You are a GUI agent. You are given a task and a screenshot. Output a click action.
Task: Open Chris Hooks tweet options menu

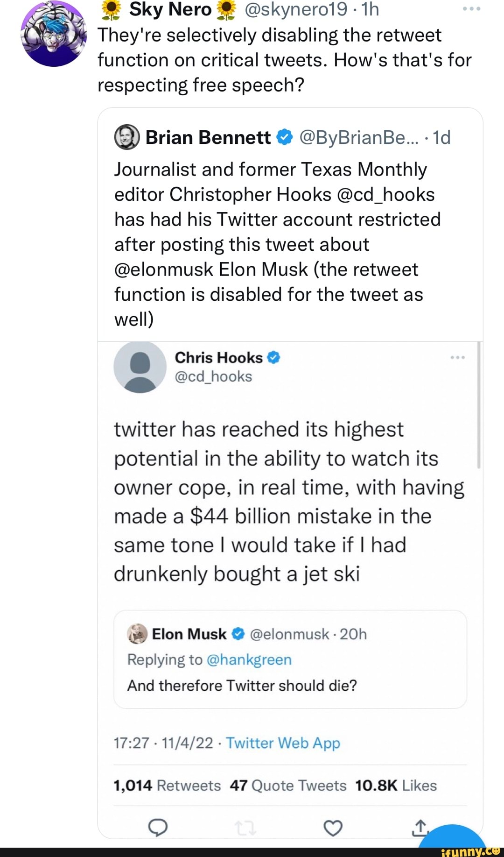(x=457, y=357)
